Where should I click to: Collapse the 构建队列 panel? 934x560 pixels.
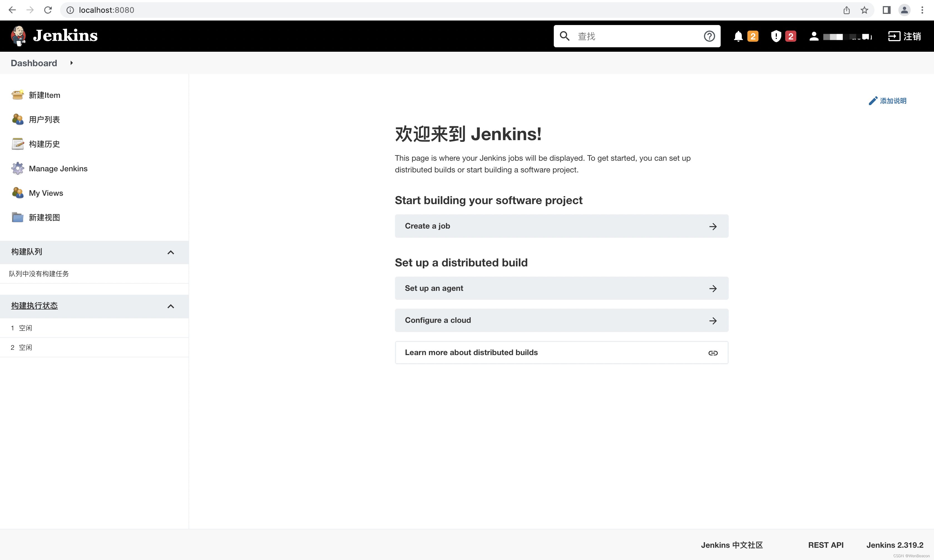pyautogui.click(x=171, y=252)
